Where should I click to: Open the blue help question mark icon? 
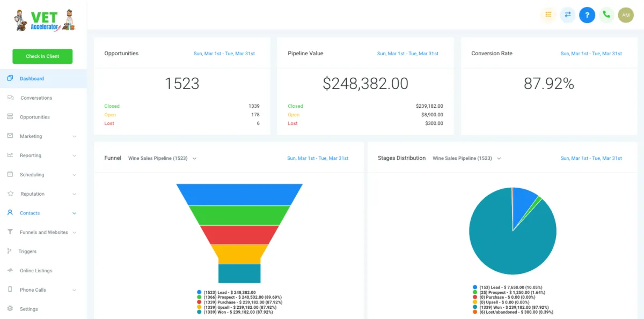pos(587,14)
